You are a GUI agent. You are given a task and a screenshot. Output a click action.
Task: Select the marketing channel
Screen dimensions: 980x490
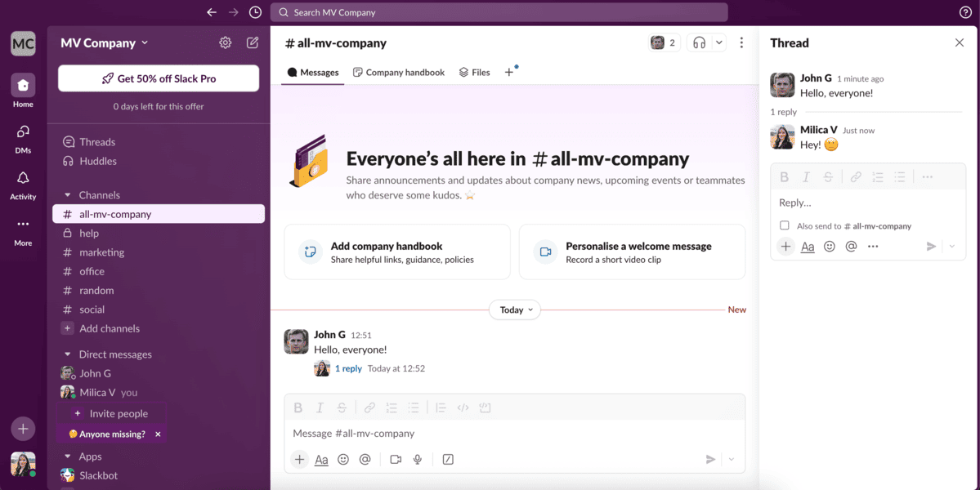tap(101, 252)
